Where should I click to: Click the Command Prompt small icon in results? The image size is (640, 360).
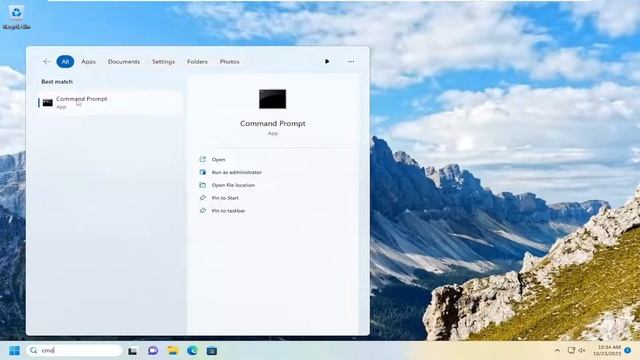point(48,102)
